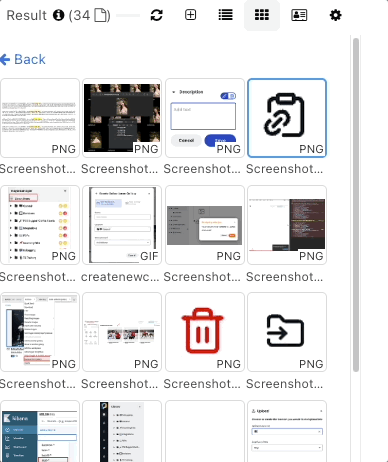This screenshot has width=388, height=462.
Task: Select the gray dialog popup thumbnail
Action: [205, 225]
